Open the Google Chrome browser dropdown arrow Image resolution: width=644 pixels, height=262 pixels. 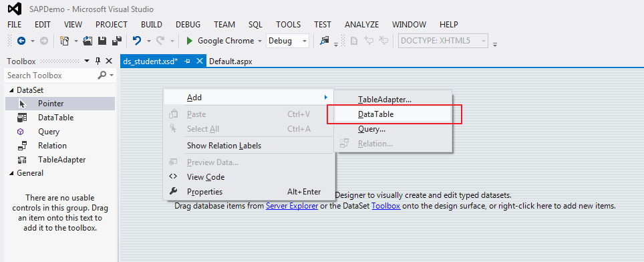pos(260,41)
